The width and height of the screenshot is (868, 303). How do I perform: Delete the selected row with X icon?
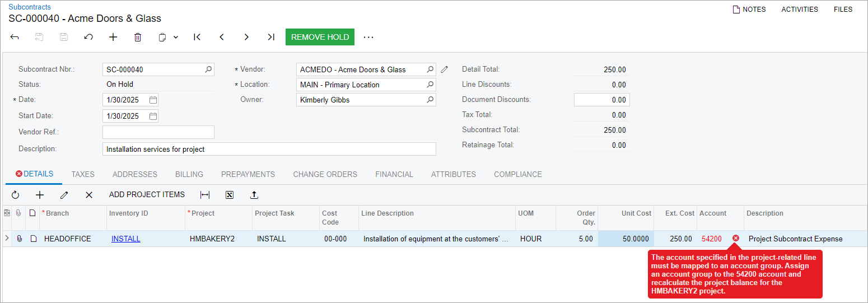pos(89,195)
